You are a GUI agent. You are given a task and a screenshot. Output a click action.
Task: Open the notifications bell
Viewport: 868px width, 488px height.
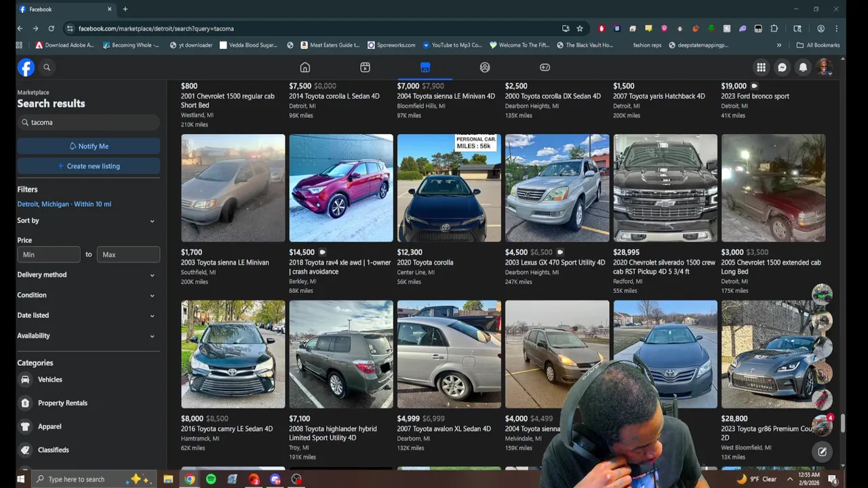803,67
